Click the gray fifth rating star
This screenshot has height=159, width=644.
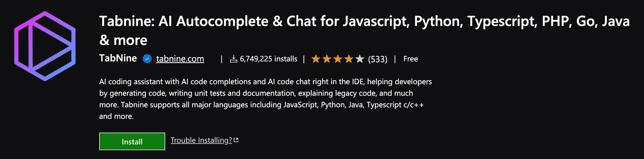[360, 59]
